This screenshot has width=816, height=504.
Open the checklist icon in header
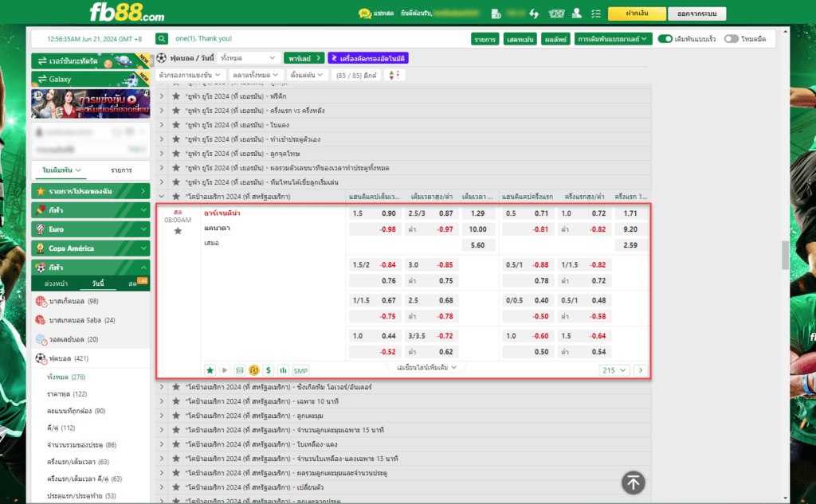[x=596, y=14]
